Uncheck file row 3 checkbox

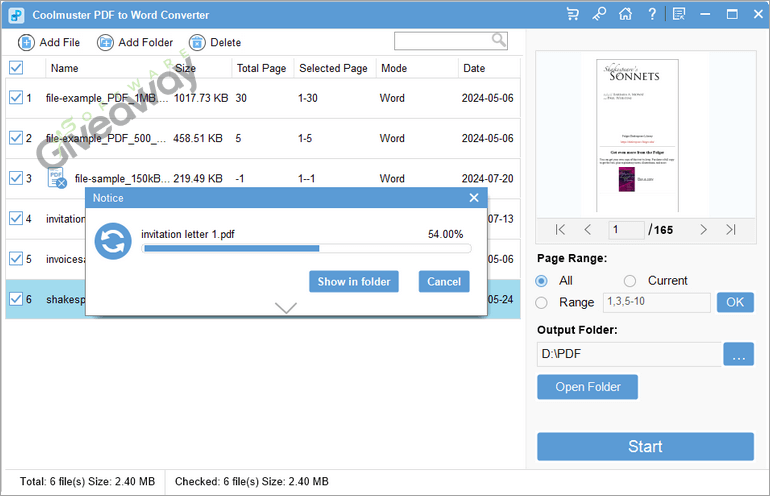[x=16, y=178]
